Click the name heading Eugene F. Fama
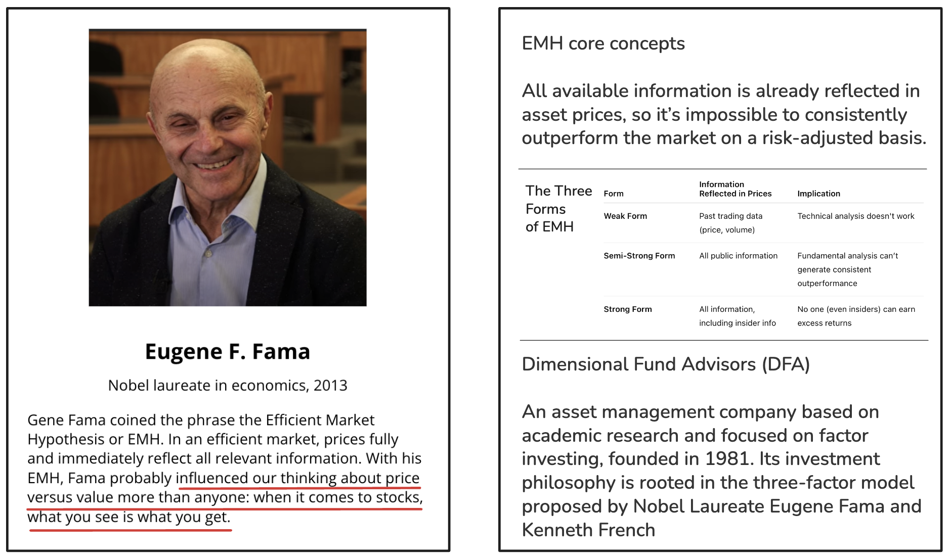This screenshot has width=950, height=560. pyautogui.click(x=228, y=352)
